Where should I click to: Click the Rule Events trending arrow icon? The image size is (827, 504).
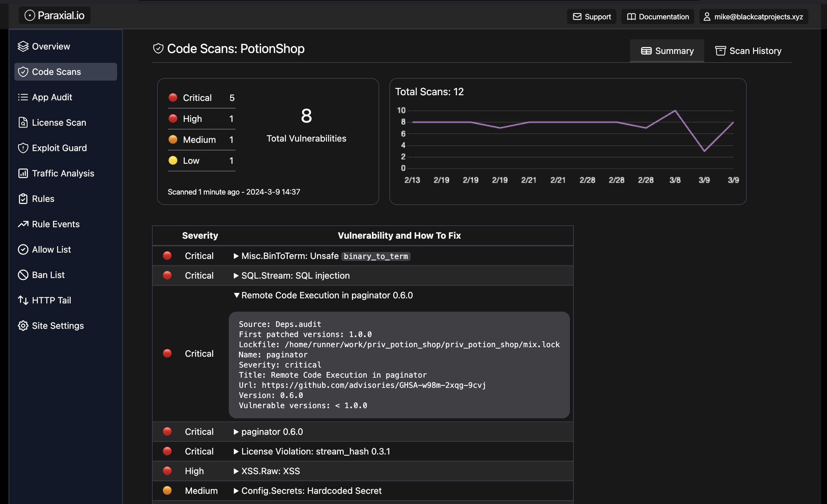coord(23,224)
